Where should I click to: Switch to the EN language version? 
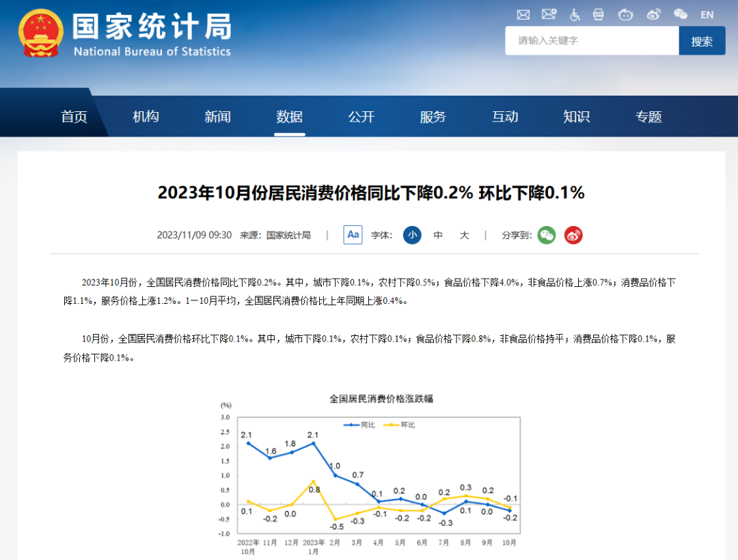click(x=707, y=14)
